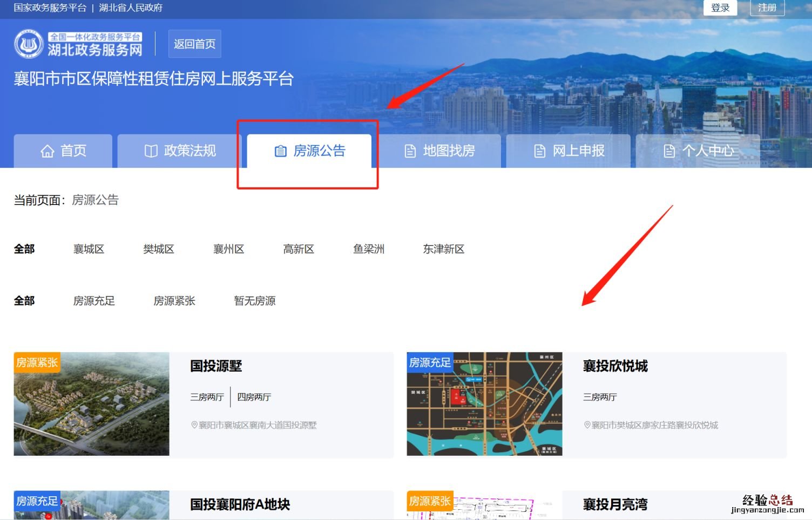Click the document icon on 地图找房 tab

(410, 151)
